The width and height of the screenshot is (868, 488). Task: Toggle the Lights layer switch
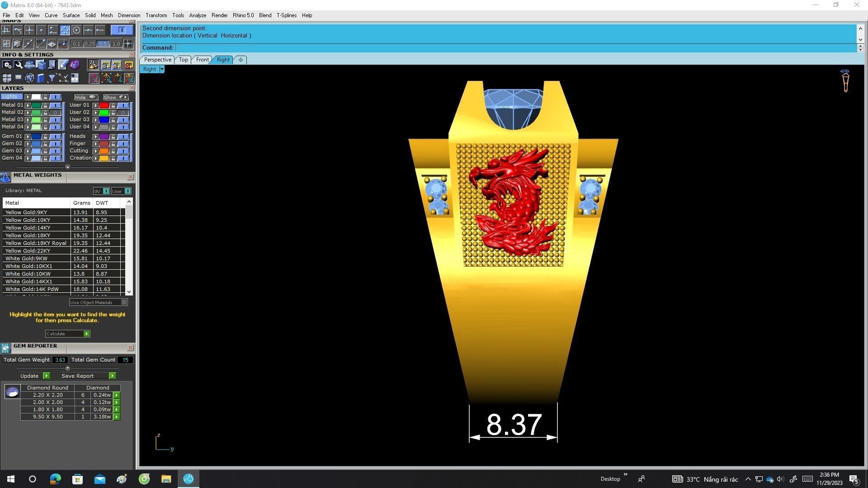(x=56, y=97)
